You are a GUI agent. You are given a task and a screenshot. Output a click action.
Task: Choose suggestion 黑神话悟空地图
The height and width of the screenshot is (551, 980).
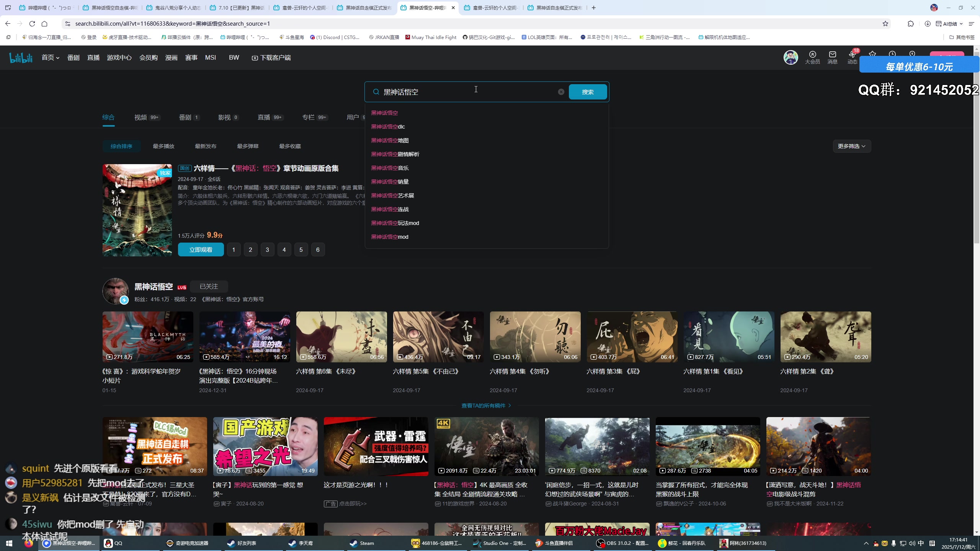487,140
